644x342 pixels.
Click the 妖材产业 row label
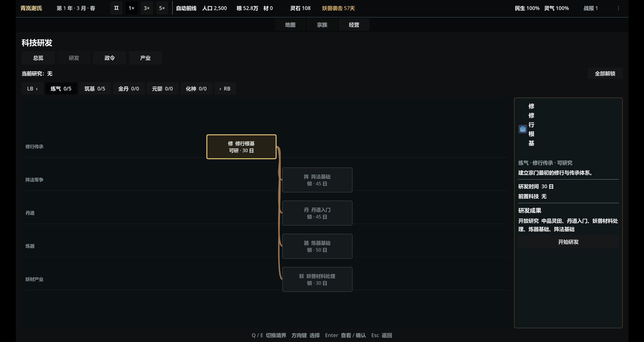[35, 279]
